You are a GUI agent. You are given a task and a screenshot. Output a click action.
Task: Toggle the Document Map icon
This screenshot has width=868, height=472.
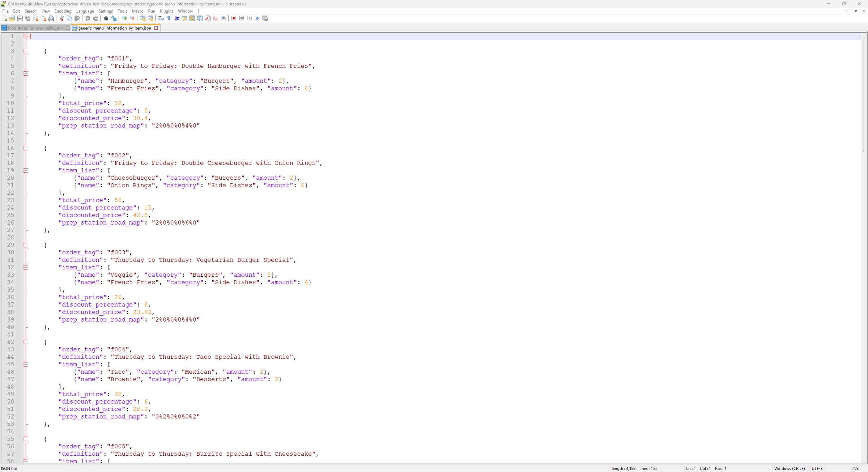[192, 18]
